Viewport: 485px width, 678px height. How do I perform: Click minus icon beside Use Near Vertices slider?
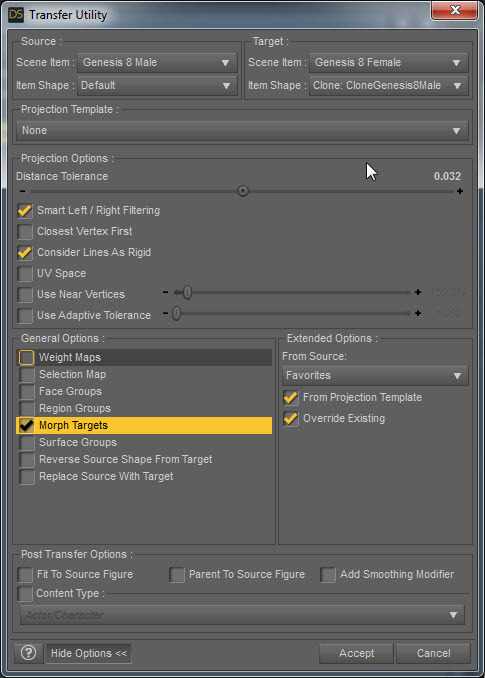point(165,292)
